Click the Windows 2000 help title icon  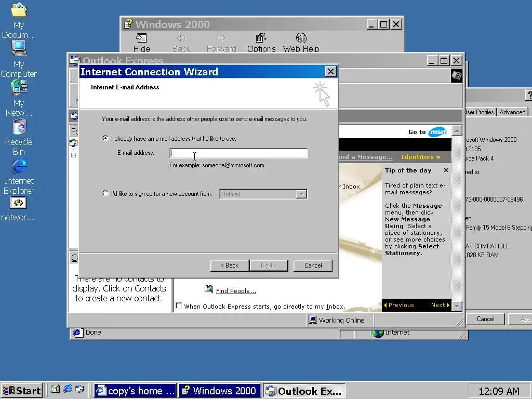point(128,24)
